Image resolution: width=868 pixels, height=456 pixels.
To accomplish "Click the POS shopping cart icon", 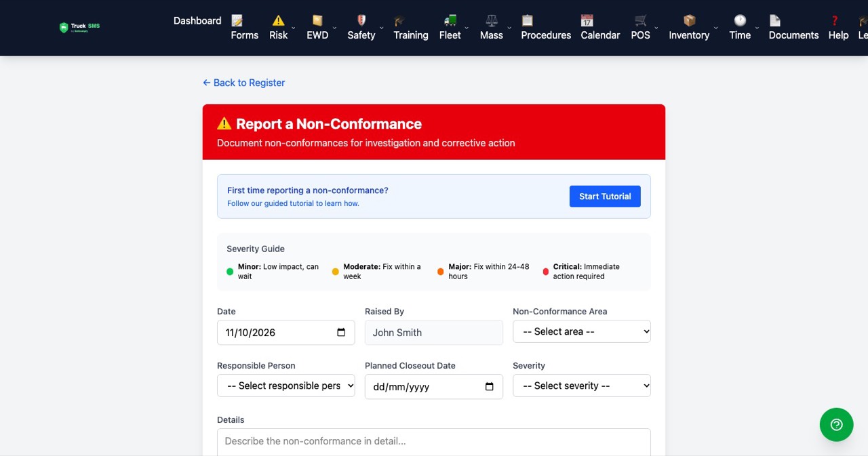I will click(x=641, y=21).
